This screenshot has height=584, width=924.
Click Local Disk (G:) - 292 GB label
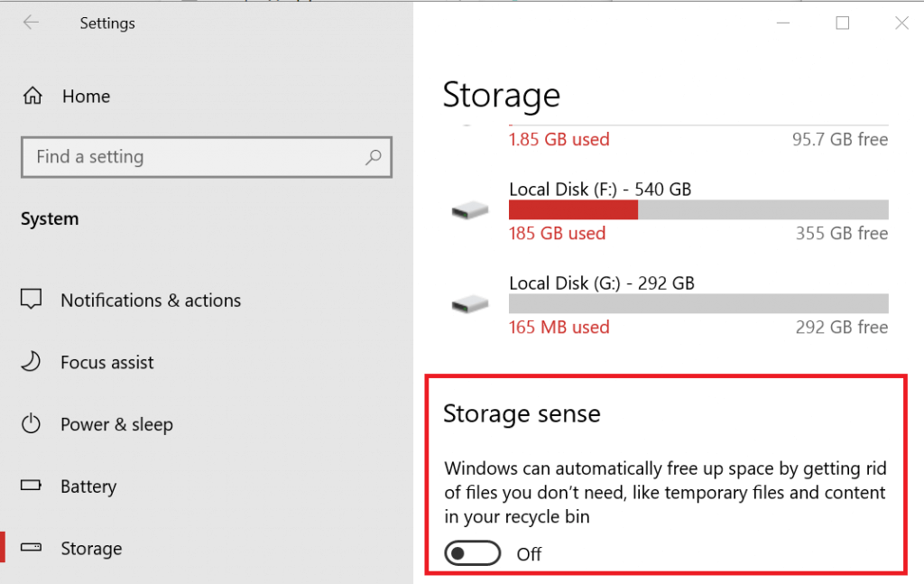click(x=602, y=283)
